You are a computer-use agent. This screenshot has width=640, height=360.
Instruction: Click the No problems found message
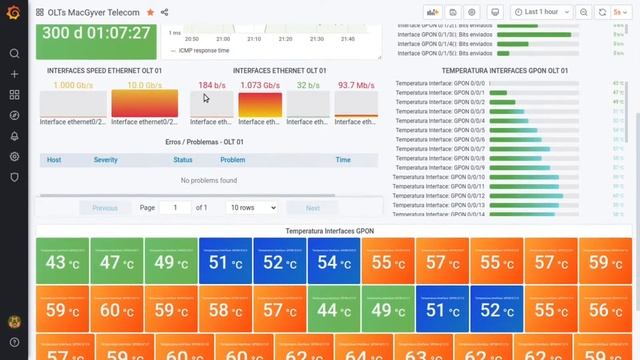click(x=209, y=180)
